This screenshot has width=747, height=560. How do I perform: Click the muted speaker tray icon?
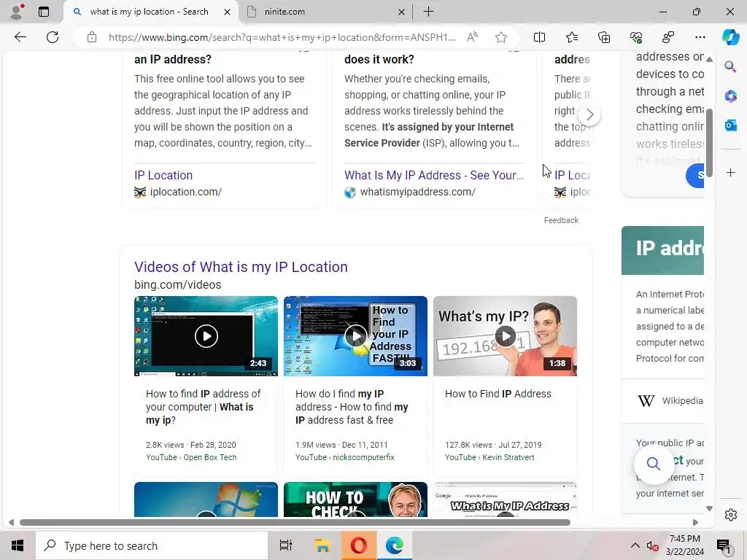click(652, 545)
